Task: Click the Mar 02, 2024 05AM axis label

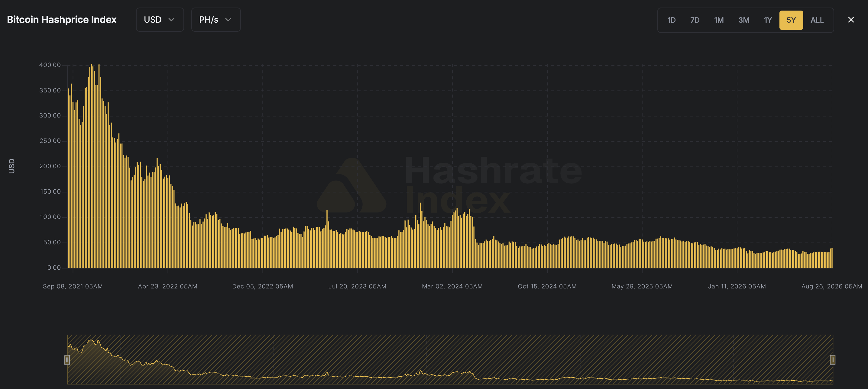Action: click(x=452, y=286)
